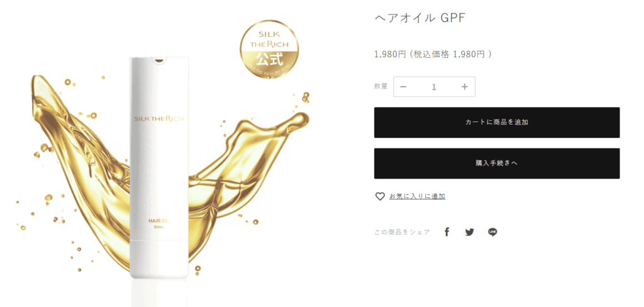
Task: Share this product via LINE icon
Action: click(x=492, y=232)
